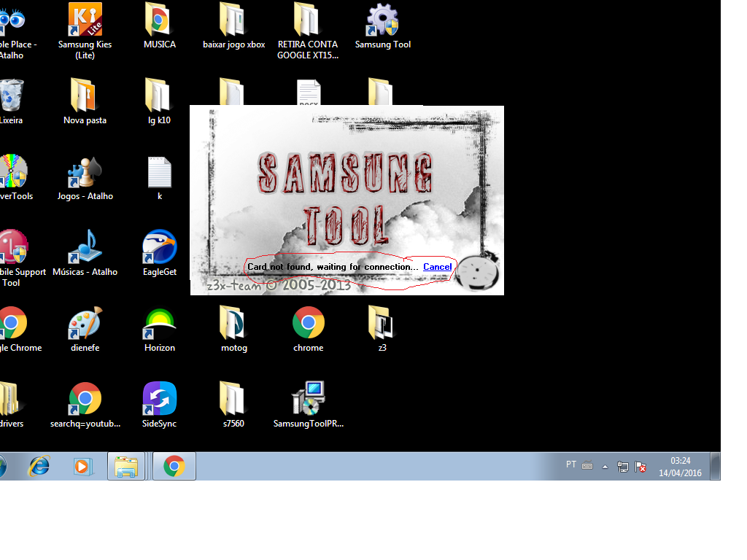
Task: Click the PT language indicator
Action: [x=570, y=464]
